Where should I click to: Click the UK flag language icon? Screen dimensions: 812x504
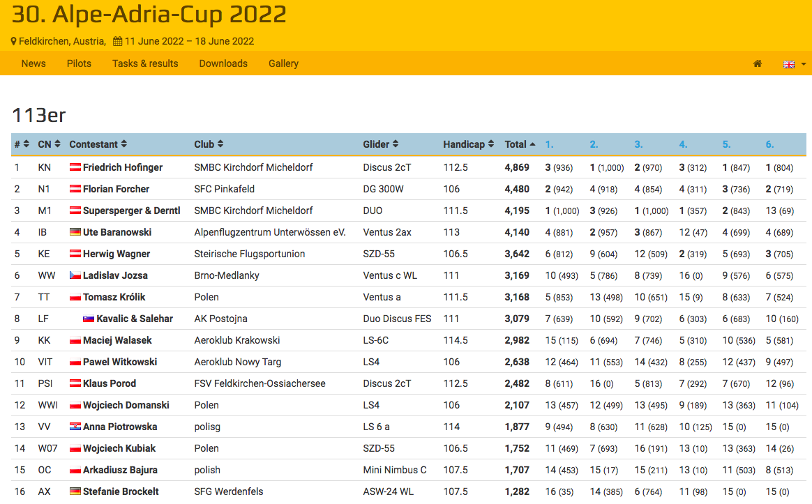789,64
